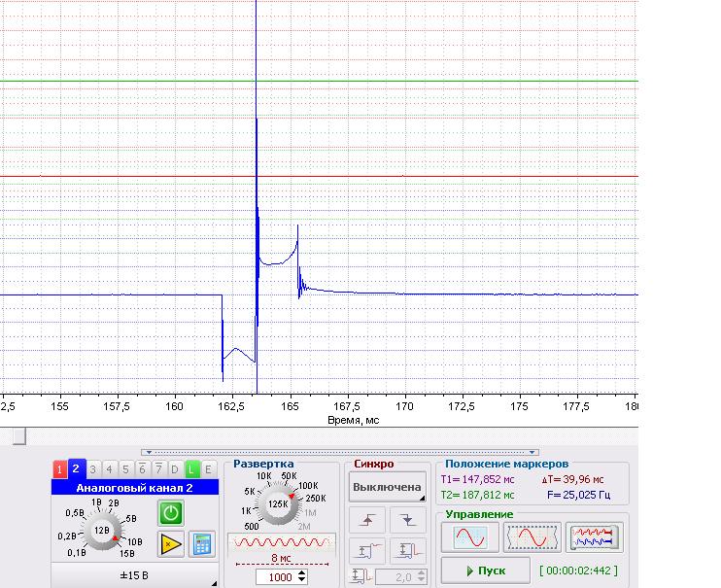Click the Аналоговый канал 2 header
The height and width of the screenshot is (588, 721).
click(134, 488)
